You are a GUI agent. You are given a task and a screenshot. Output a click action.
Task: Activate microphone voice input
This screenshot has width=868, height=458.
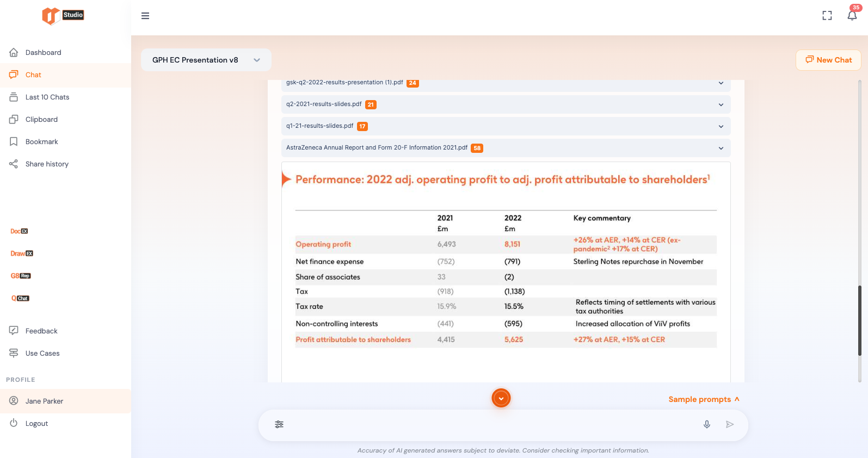(x=707, y=424)
